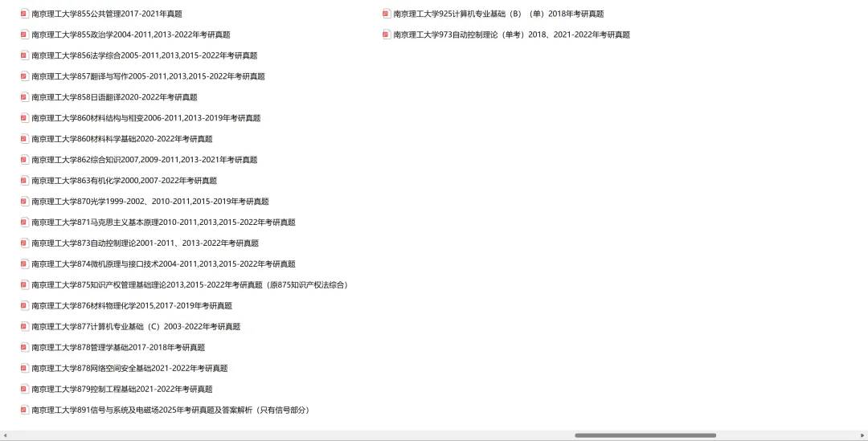Click the PDF icon beside 877计算机专业基础（C） file

pyautogui.click(x=24, y=326)
